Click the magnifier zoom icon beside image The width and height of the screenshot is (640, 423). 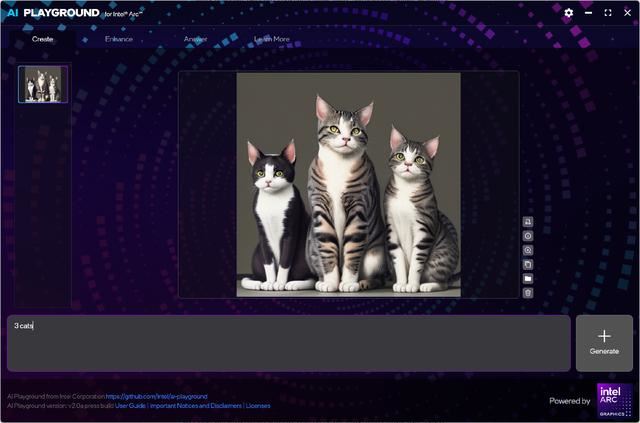[528, 250]
